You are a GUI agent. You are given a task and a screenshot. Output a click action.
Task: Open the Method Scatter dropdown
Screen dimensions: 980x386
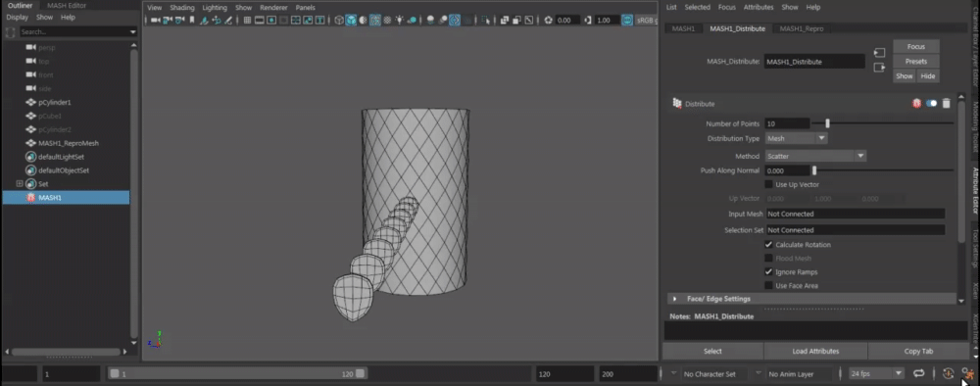(x=815, y=156)
